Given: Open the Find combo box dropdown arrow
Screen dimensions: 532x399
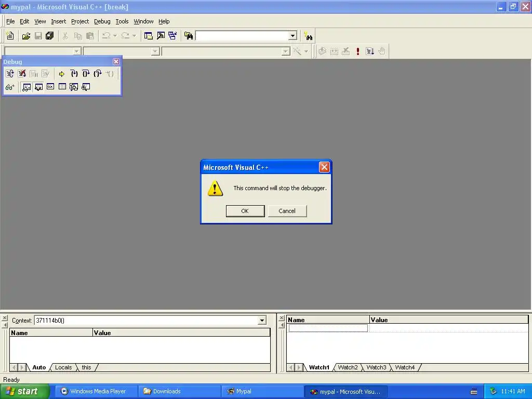Looking at the screenshot, I should [x=293, y=36].
